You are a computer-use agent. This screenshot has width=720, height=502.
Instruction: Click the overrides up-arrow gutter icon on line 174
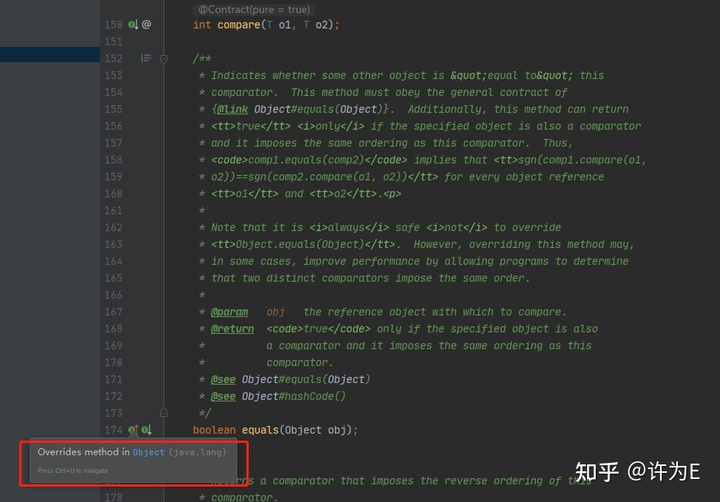(133, 429)
